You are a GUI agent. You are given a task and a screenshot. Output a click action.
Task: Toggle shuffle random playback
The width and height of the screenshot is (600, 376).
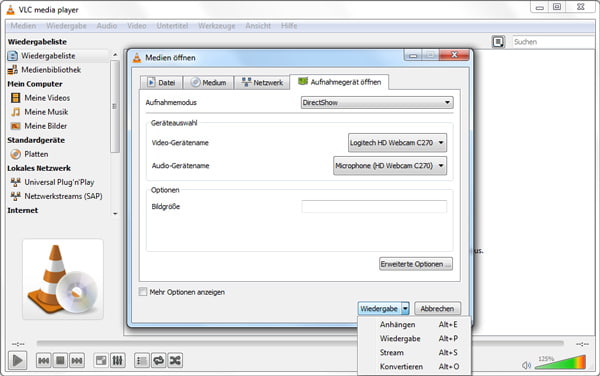(x=175, y=360)
